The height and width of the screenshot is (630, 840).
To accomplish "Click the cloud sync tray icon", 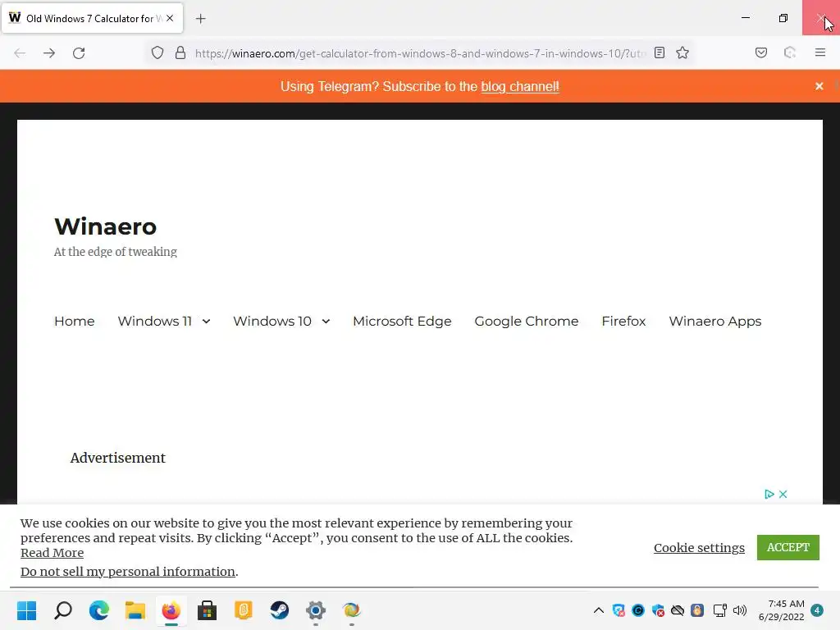I will 678,610.
